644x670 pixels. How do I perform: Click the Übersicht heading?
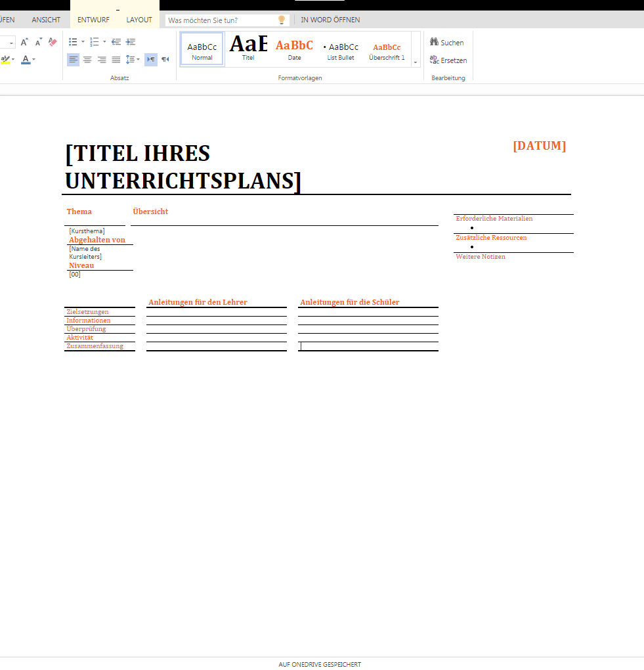(150, 212)
